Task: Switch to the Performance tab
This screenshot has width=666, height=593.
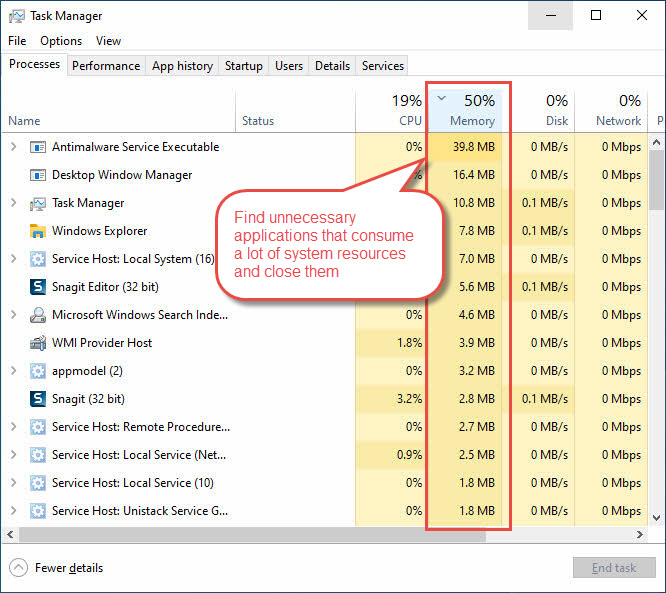Action: pos(106,66)
